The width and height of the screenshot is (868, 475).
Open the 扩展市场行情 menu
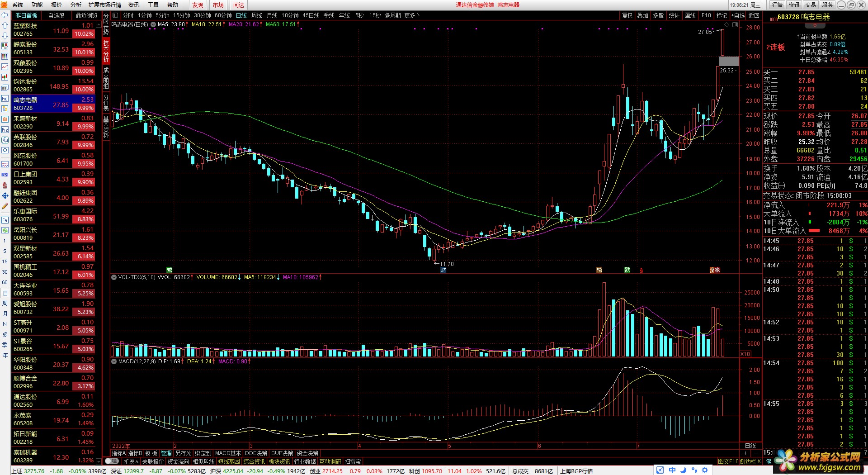point(105,5)
